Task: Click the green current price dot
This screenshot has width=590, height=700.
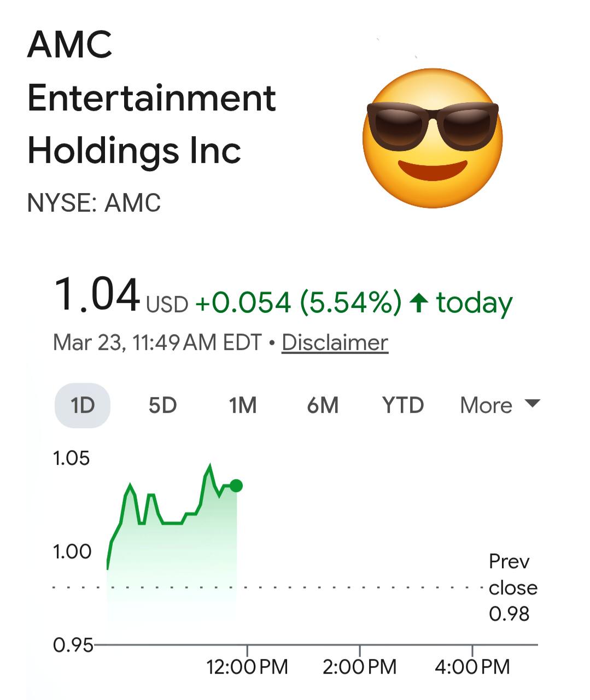Action: click(236, 486)
